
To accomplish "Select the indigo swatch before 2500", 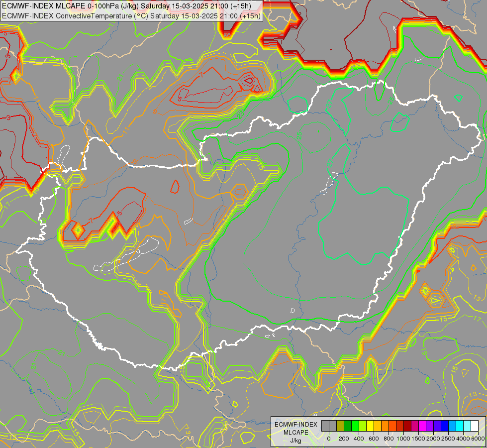I will tap(437, 426).
